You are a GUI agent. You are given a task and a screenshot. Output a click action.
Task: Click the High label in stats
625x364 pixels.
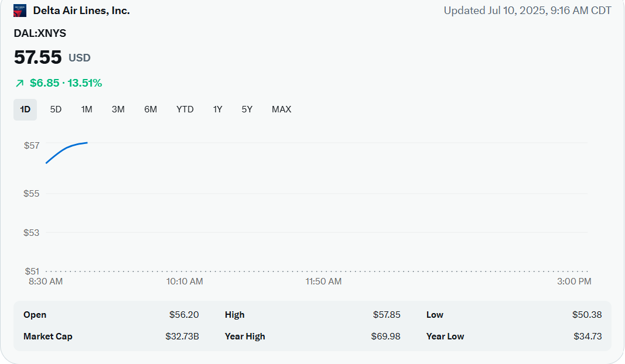[234, 315]
